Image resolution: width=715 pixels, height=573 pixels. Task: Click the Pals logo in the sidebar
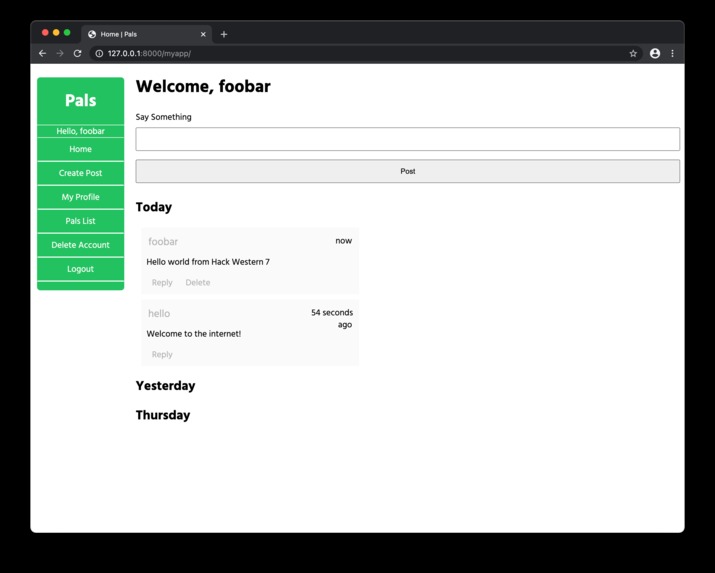pyautogui.click(x=81, y=100)
